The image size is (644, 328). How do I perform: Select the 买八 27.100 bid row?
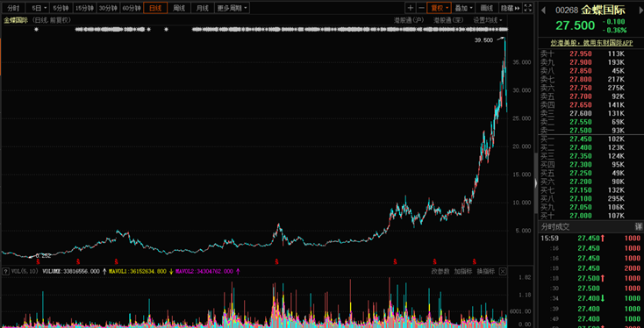point(591,199)
